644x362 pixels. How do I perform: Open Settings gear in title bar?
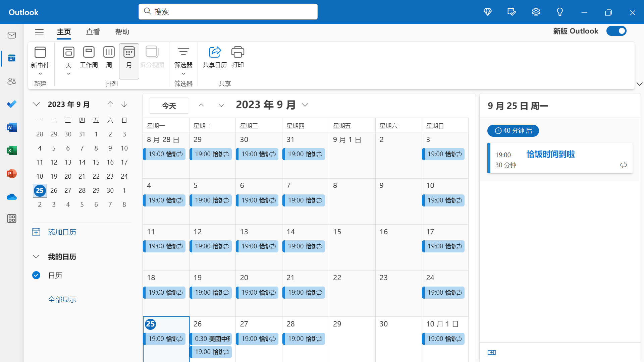536,12
